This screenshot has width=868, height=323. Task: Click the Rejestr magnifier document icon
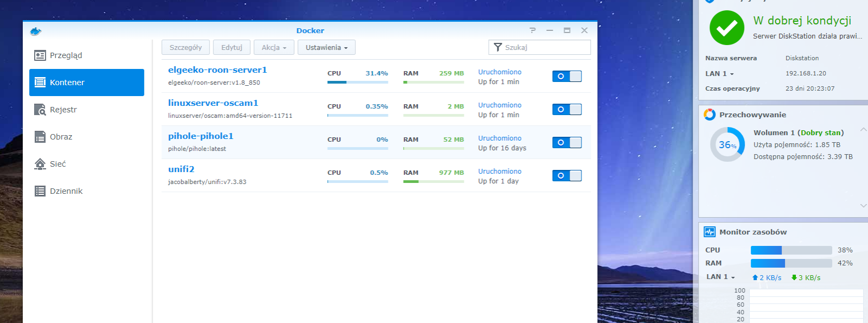40,110
